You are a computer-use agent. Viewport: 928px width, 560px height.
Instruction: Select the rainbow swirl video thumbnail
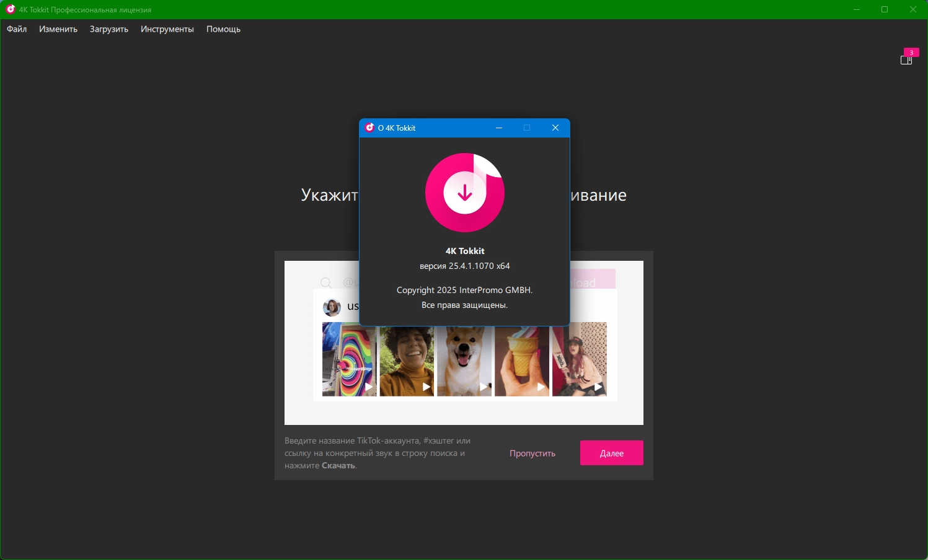(349, 359)
